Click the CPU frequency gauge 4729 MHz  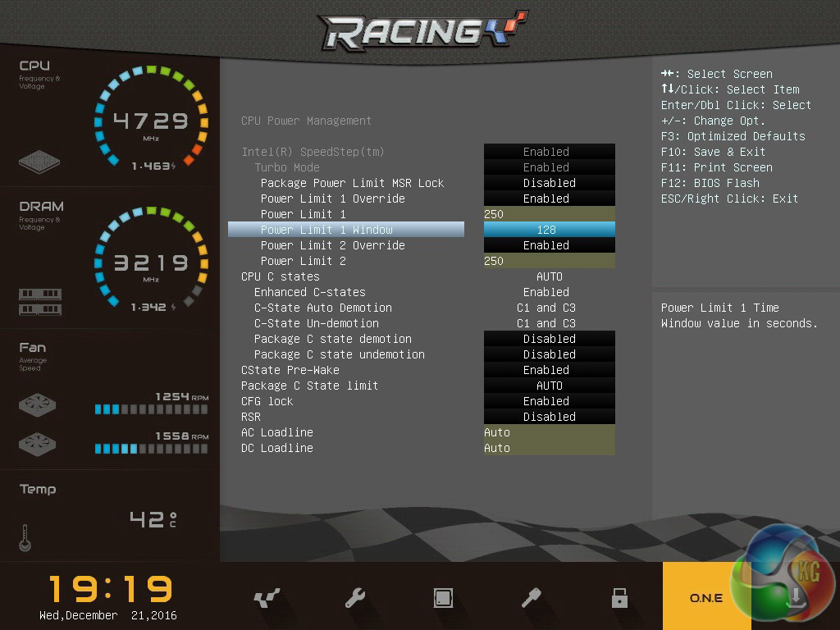151,116
